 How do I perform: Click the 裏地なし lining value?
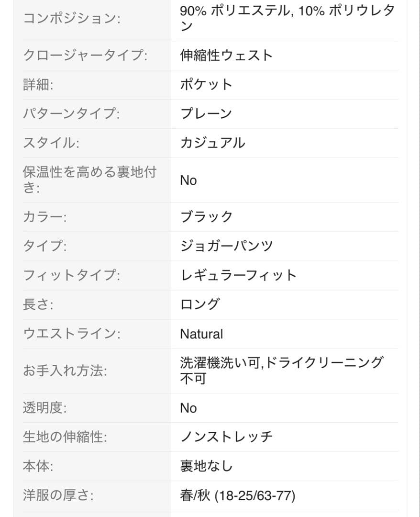[206, 466]
